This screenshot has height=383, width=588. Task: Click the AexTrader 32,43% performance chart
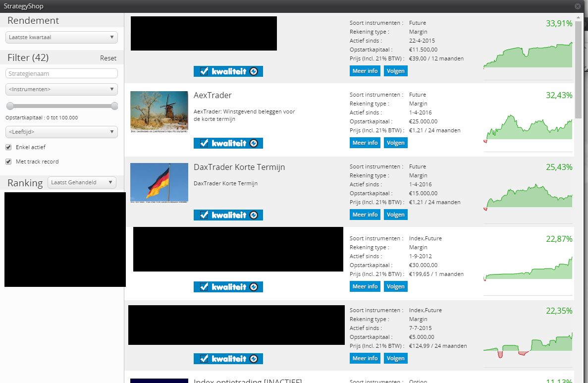528,129
